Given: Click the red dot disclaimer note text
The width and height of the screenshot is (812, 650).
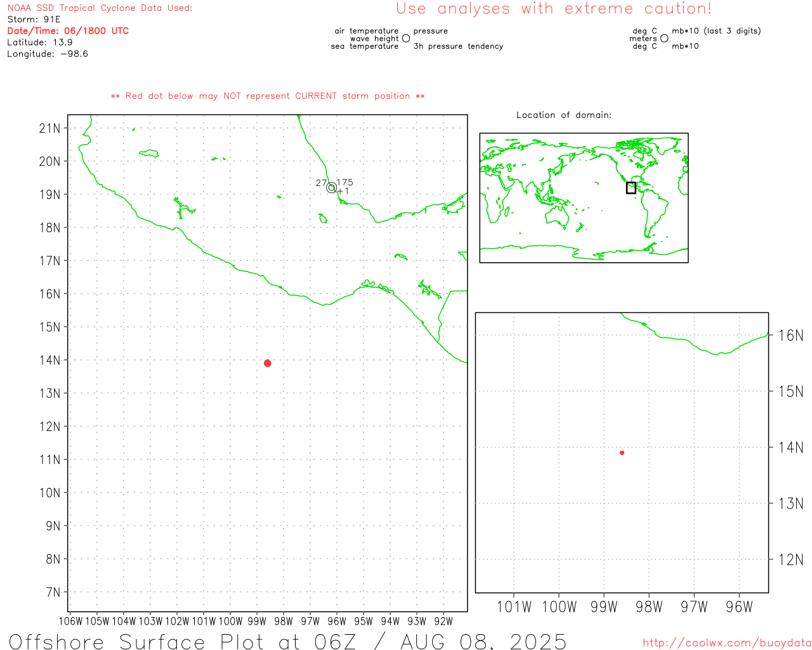Looking at the screenshot, I should coord(268,96).
